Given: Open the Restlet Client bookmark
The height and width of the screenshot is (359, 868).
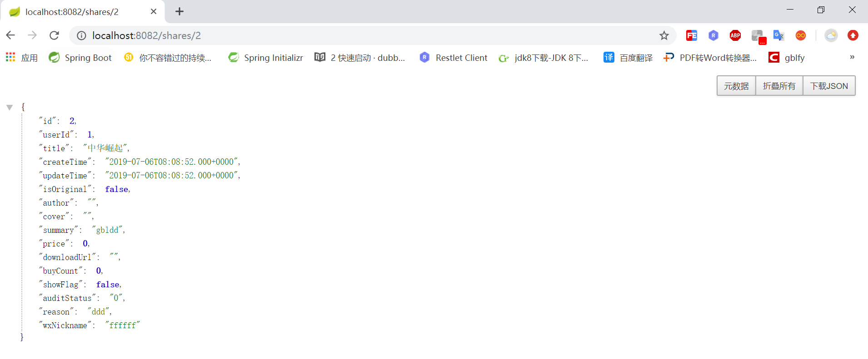Looking at the screenshot, I should tap(453, 58).
